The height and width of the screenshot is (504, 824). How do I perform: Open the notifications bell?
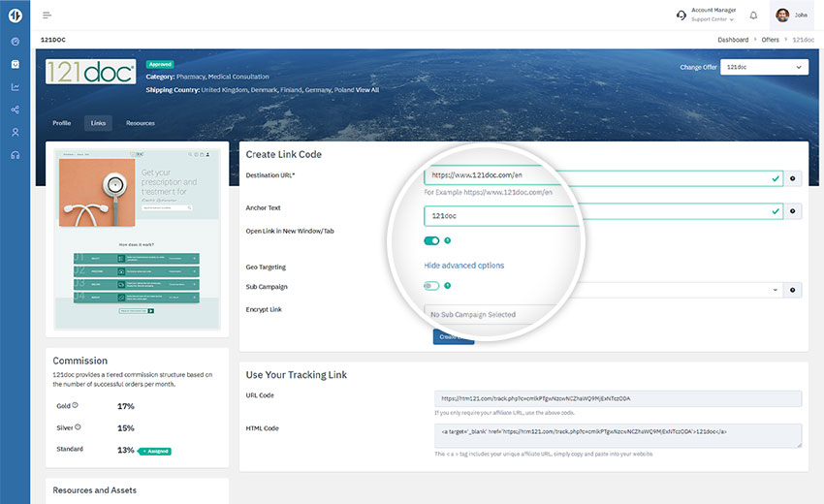tap(753, 16)
